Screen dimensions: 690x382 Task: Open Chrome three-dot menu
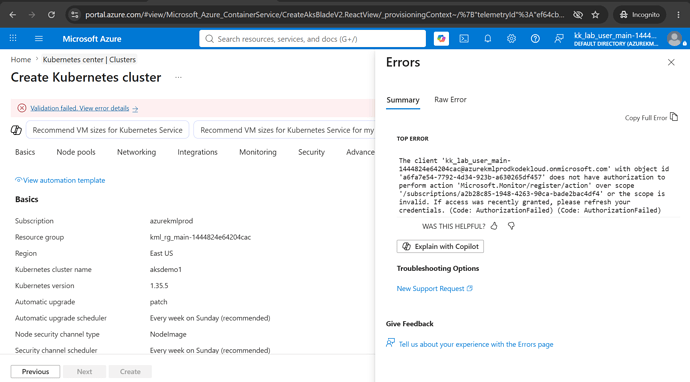[x=678, y=15]
